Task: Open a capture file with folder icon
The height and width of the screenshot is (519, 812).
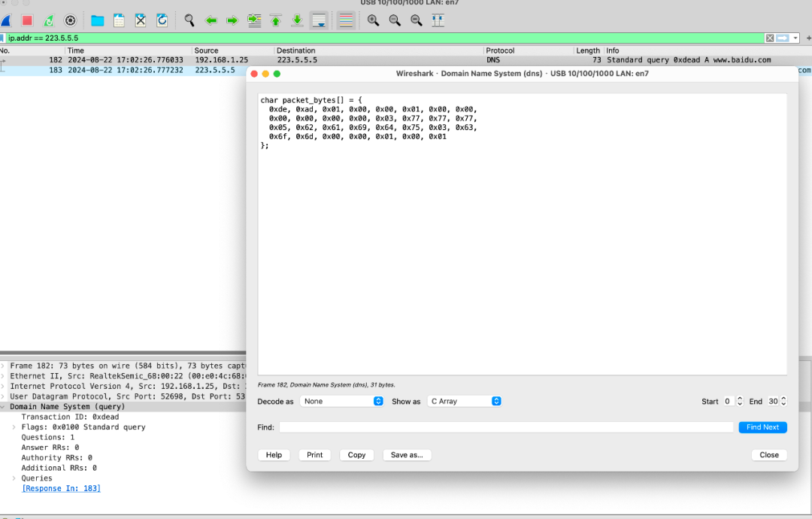Action: point(97,20)
